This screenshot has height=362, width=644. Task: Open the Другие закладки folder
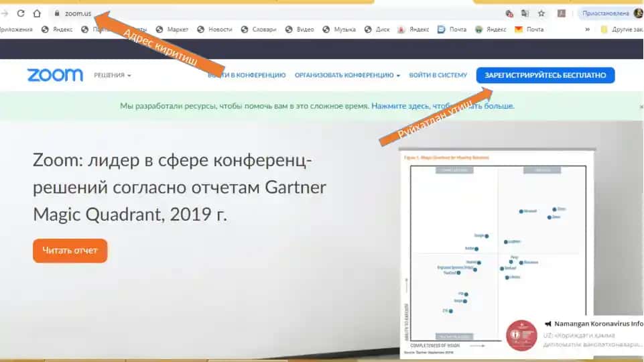(622, 29)
